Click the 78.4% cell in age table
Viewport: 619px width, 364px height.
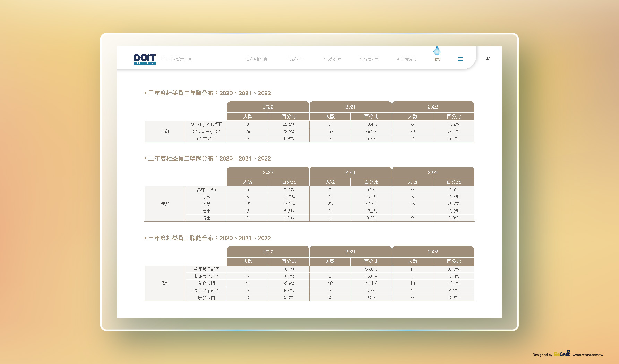point(454,131)
